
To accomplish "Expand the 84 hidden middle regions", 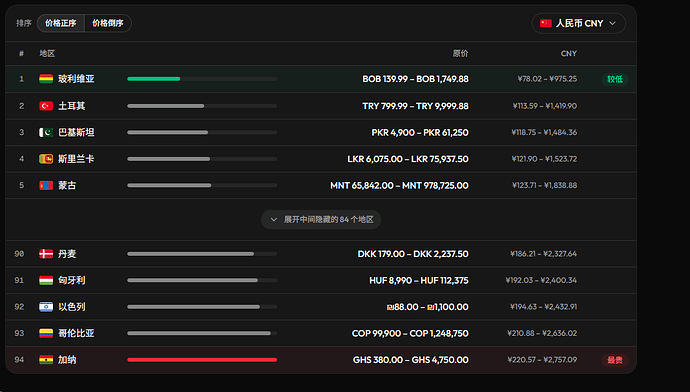I will click(321, 219).
